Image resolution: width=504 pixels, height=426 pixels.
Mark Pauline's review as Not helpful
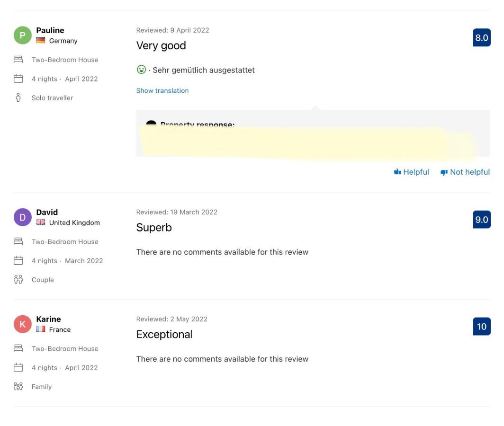click(465, 172)
